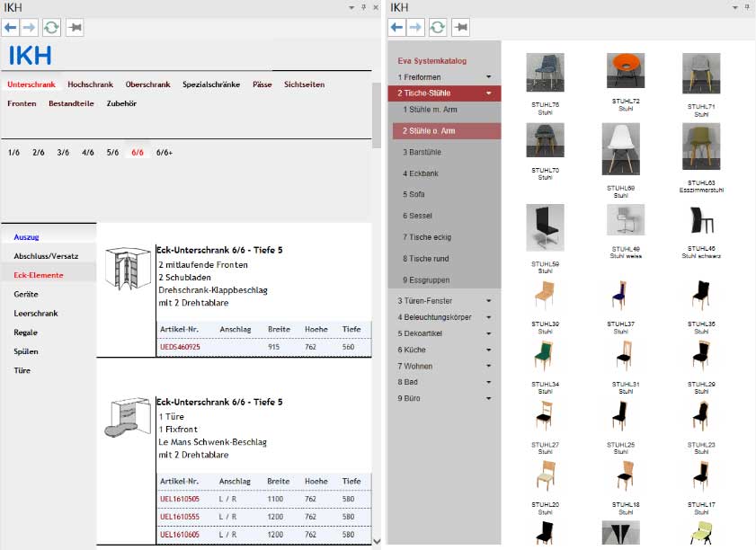Click the refresh icon in the chair catalog toolbar
Image resolution: width=756 pixels, height=550 pixels.
point(438,27)
